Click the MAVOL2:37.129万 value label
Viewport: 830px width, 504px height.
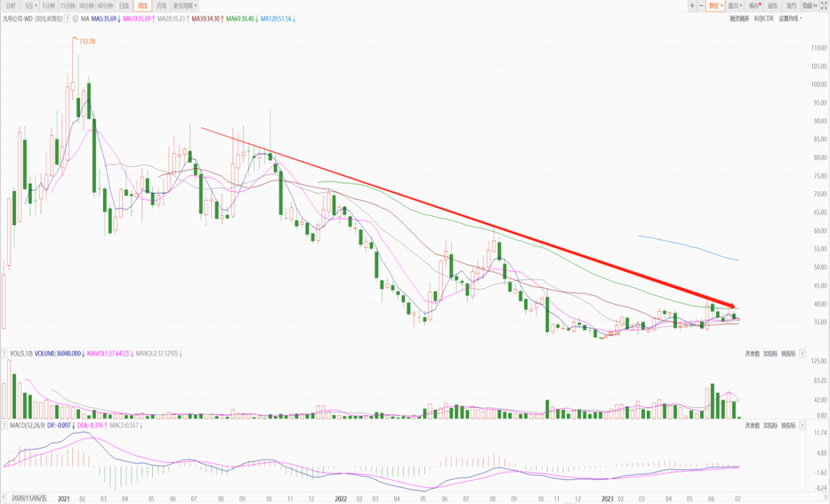158,353
